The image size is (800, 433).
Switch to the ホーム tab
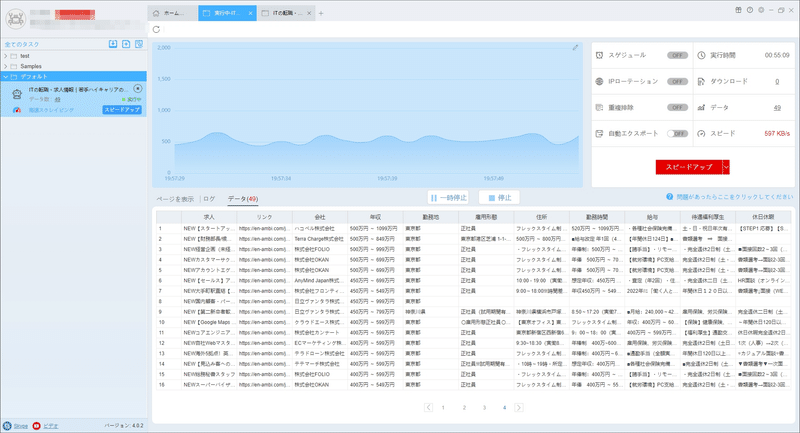pos(173,13)
